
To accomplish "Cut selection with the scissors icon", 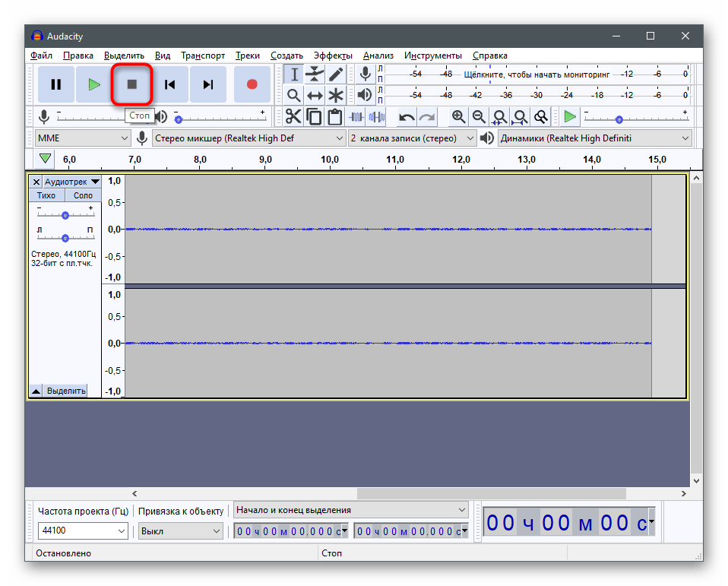I will 293,116.
